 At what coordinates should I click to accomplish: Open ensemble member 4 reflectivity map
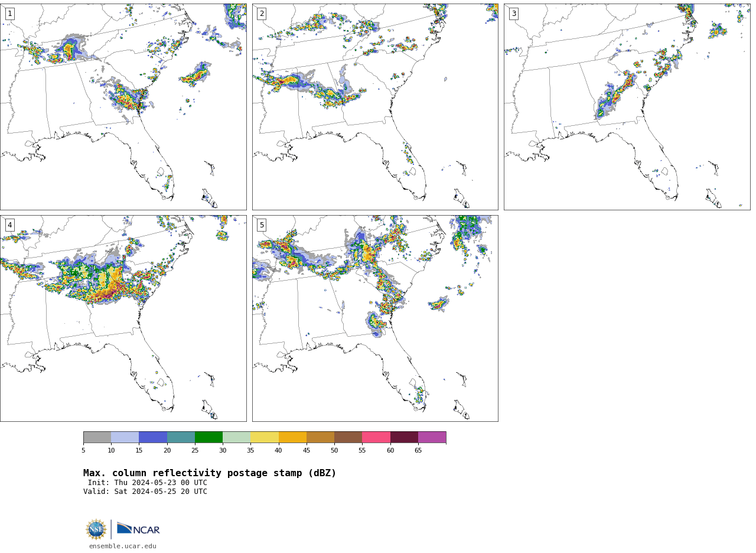123,318
